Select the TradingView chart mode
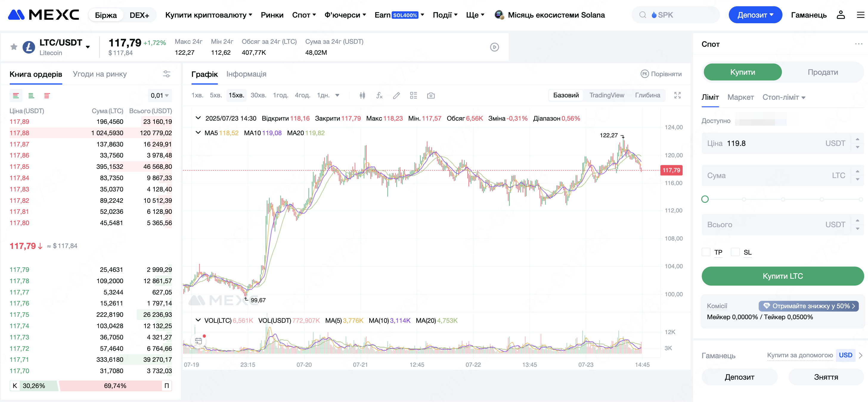This screenshot has height=402, width=868. point(607,95)
